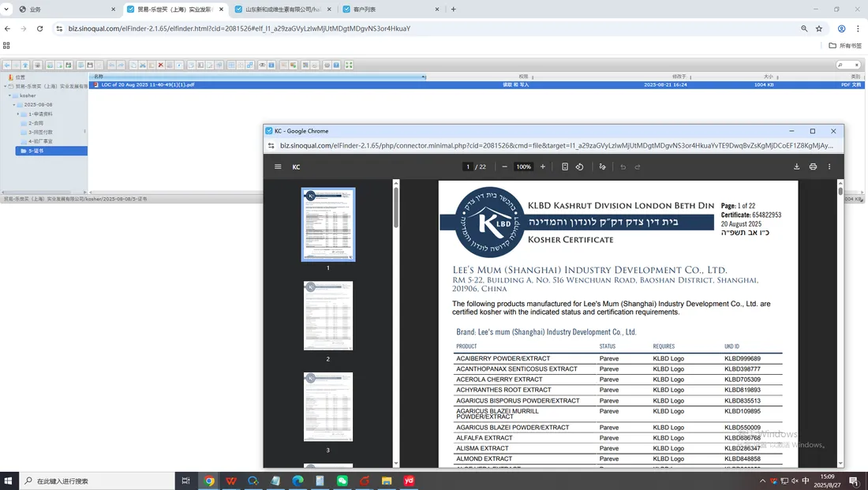Go up to parent folder in elFinder
868x490 pixels.
[25, 65]
